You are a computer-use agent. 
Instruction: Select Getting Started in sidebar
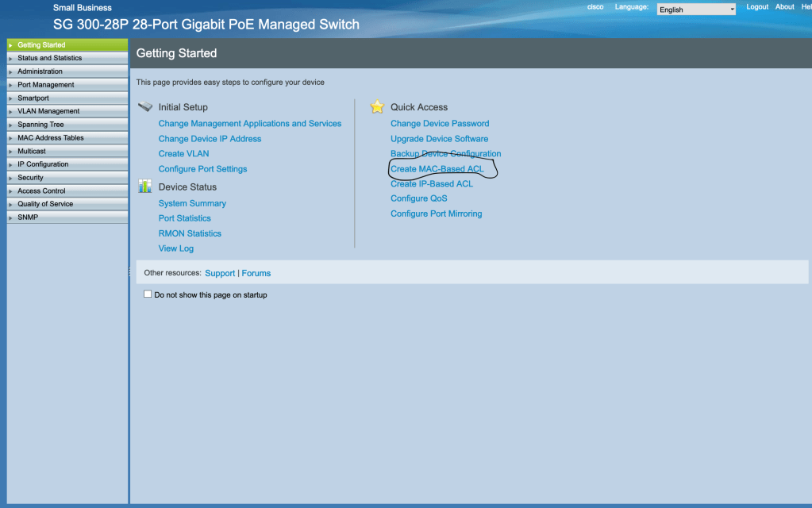(x=41, y=45)
